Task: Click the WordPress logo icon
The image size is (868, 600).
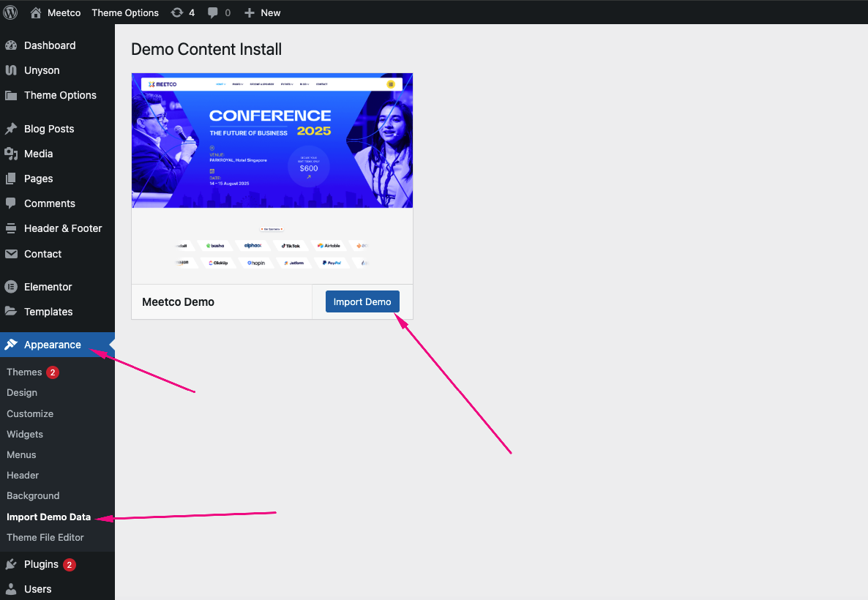Action: point(11,12)
